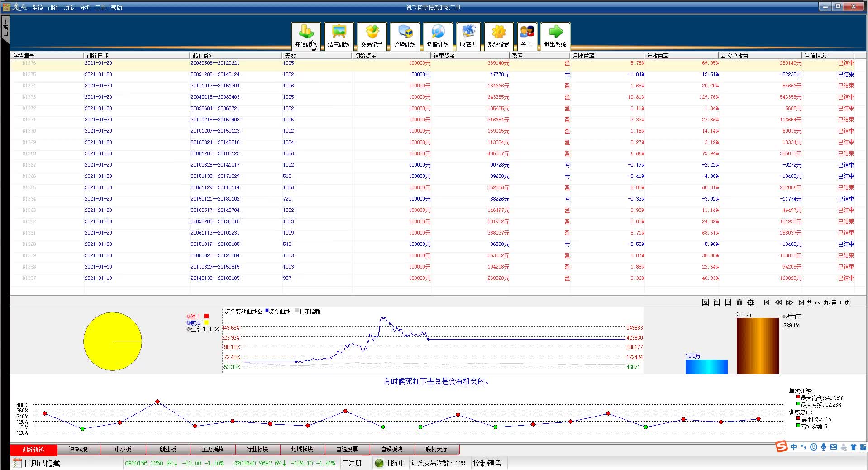Open the 帮助 menu
Screen dimensions: 868x470
(116, 8)
